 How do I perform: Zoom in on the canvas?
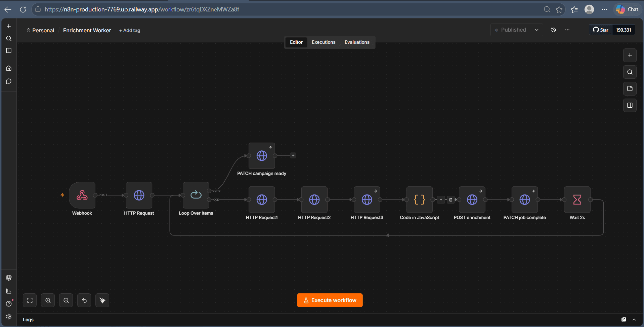[48, 300]
